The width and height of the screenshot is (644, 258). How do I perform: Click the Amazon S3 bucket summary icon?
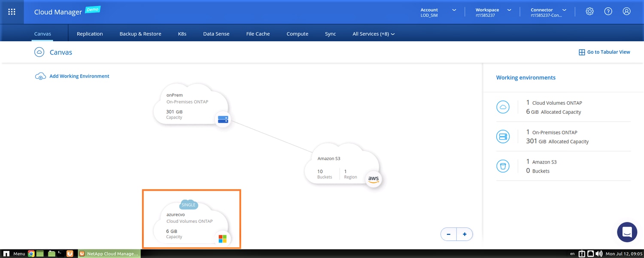click(x=502, y=166)
